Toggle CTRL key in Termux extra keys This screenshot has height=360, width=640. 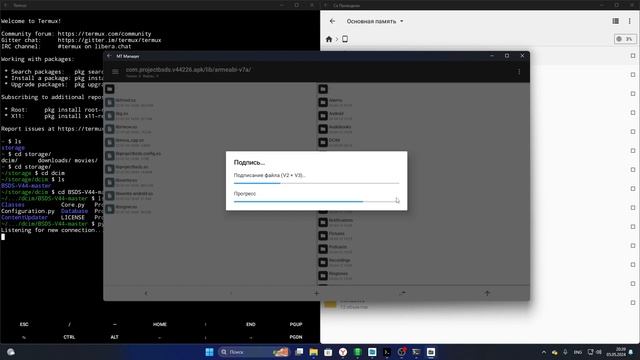click(x=69, y=337)
